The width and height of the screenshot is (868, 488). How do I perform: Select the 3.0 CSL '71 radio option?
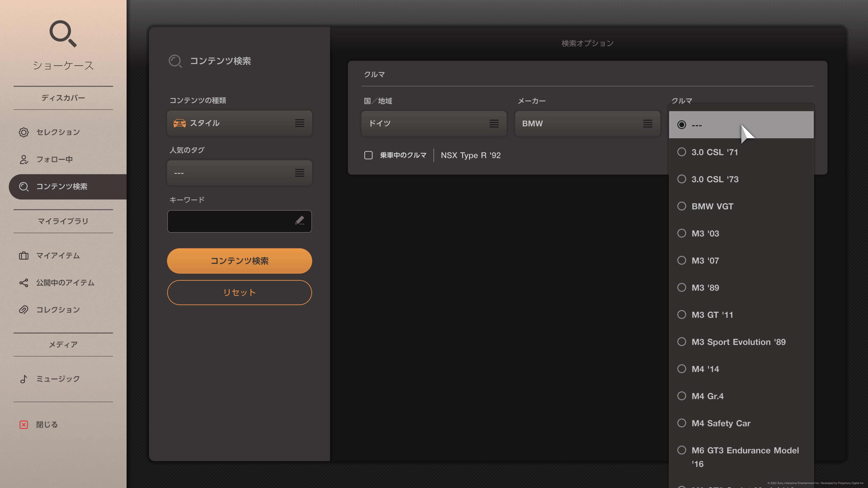click(681, 152)
